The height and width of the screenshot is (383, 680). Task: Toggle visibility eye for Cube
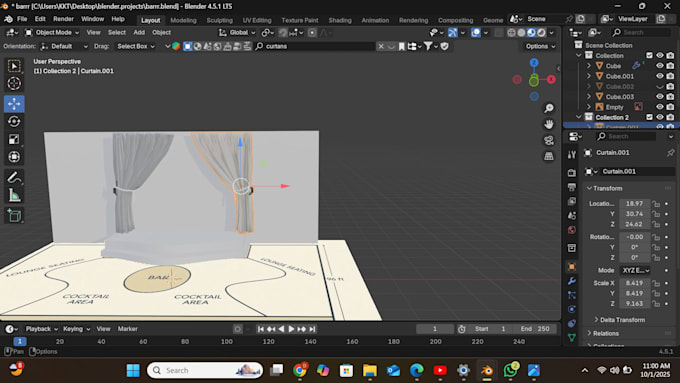[660, 66]
